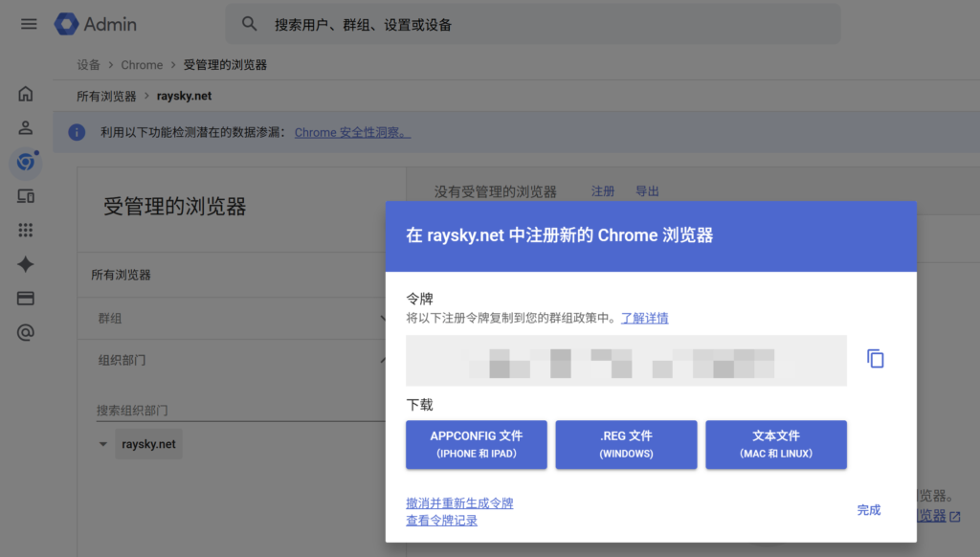Screen dimensions: 980x557
Task: Collapse the raysky.net organization tree arrow
Action: (x=103, y=444)
